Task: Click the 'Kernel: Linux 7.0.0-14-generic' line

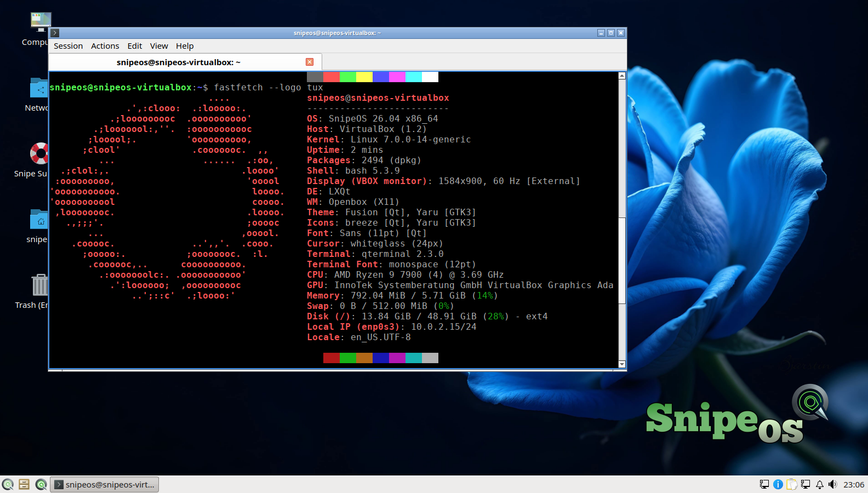Action: pos(389,140)
